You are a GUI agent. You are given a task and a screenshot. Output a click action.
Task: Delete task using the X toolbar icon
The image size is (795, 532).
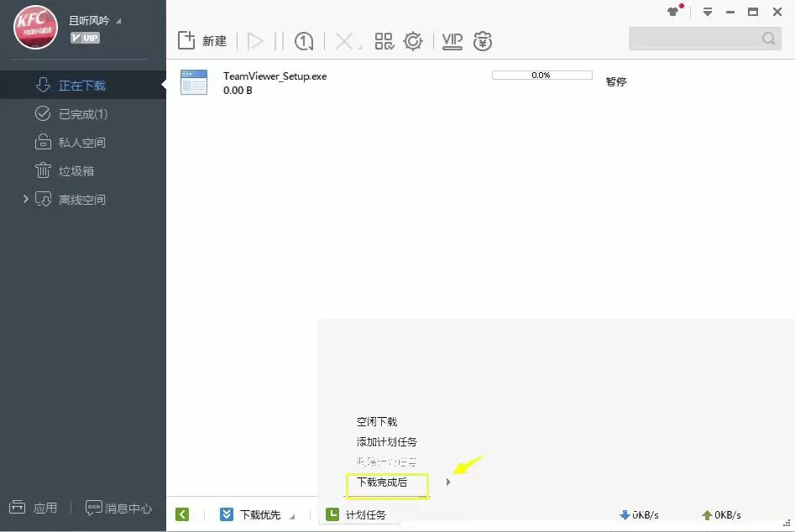click(345, 41)
